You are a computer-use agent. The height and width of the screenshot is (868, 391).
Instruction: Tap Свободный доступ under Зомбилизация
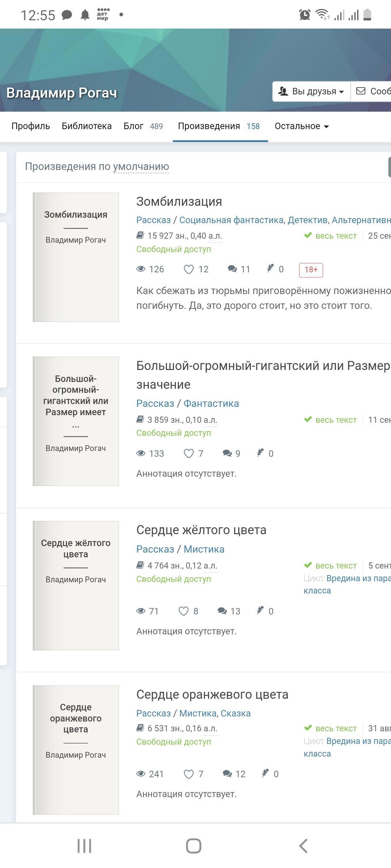click(174, 249)
